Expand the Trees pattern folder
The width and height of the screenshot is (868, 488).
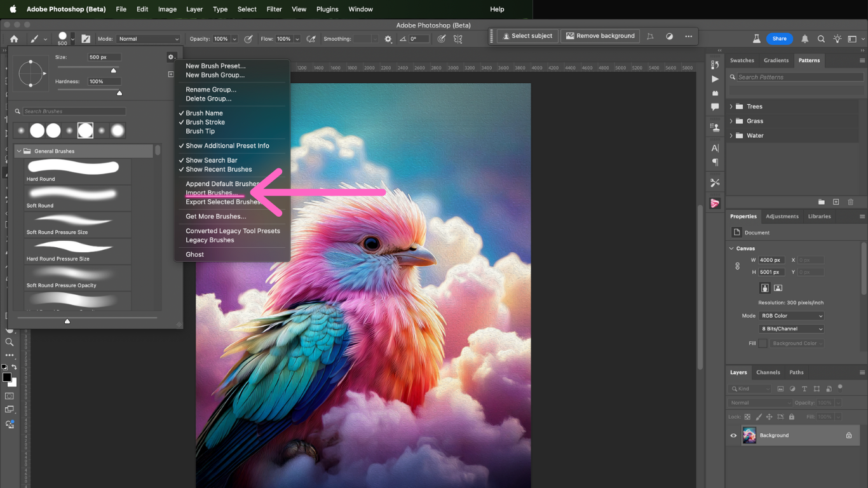click(731, 107)
